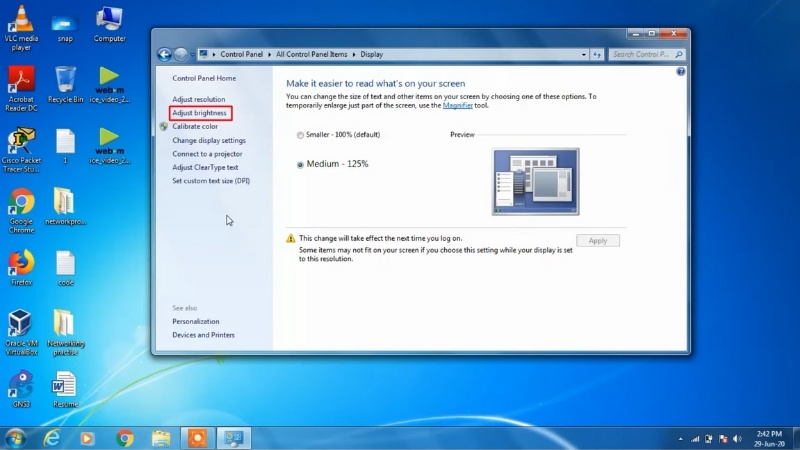Viewport: 800px width, 450px height.
Task: Show hidden tray icons arrow
Action: click(x=680, y=439)
